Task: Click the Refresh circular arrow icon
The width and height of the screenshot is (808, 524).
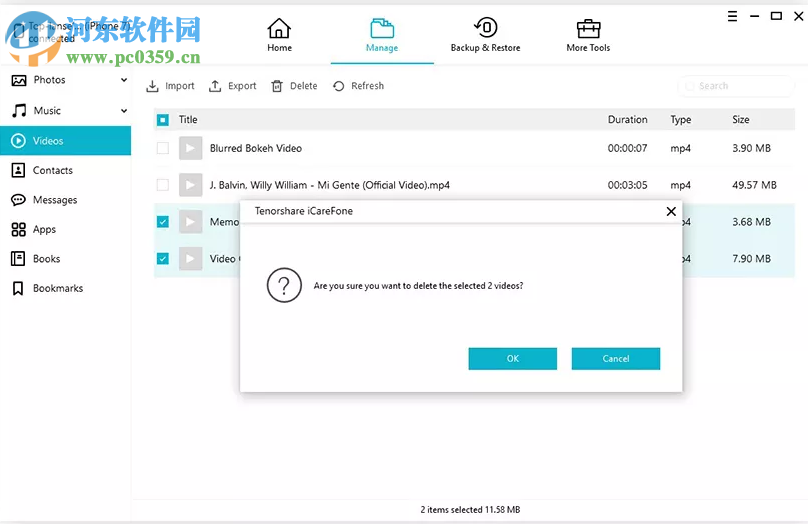Action: (339, 86)
